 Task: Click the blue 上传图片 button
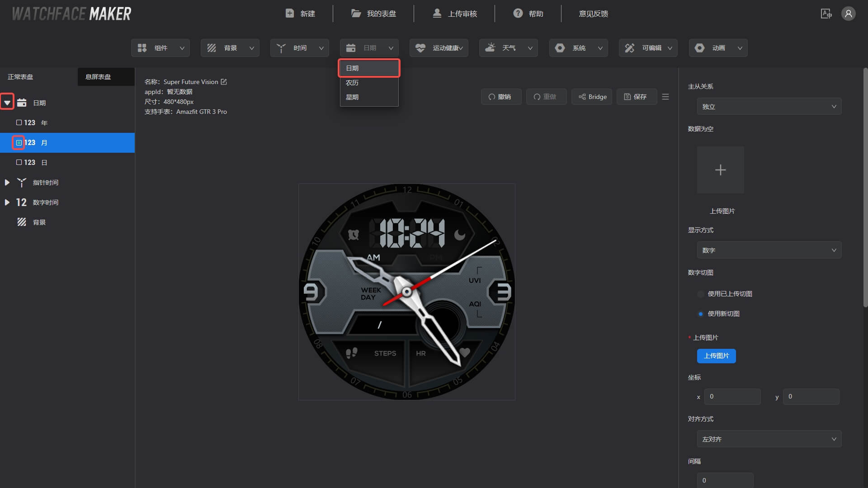tap(716, 356)
